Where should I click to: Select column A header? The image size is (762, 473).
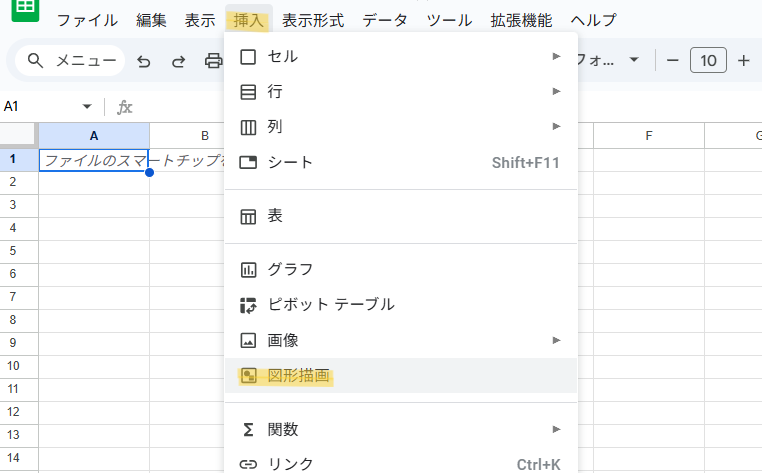pos(94,136)
